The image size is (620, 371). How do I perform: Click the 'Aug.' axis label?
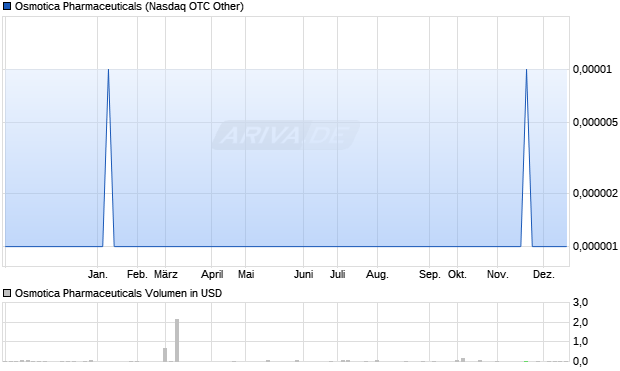(377, 274)
